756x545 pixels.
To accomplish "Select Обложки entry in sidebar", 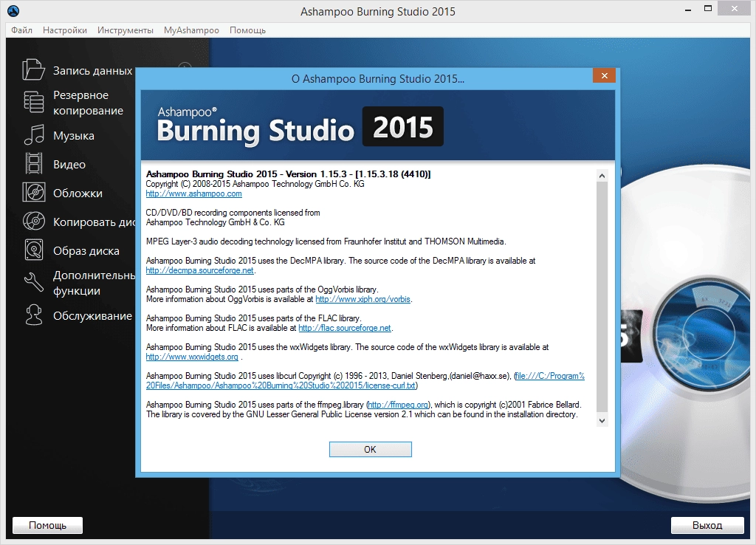I will (78, 193).
